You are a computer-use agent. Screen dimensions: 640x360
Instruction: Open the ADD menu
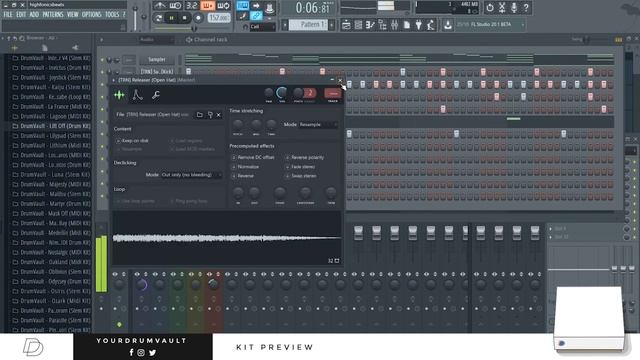pos(34,15)
